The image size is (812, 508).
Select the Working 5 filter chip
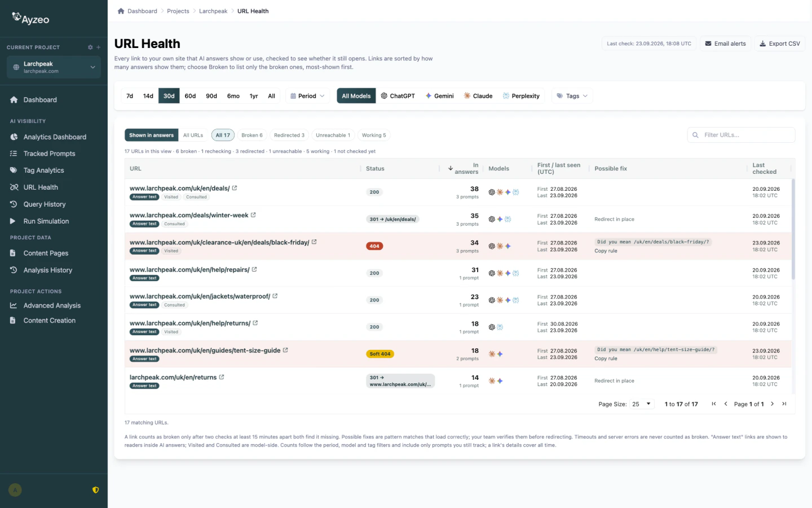[374, 135]
